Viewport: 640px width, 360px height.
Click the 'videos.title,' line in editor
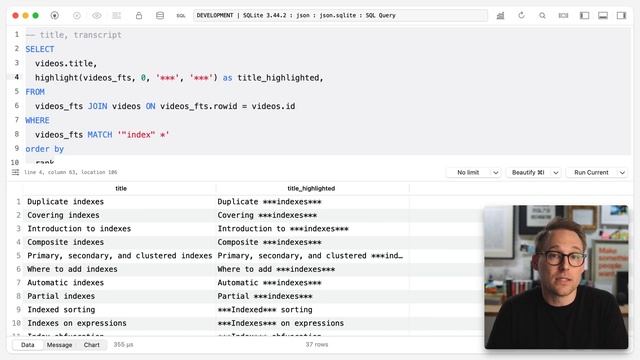click(x=66, y=63)
